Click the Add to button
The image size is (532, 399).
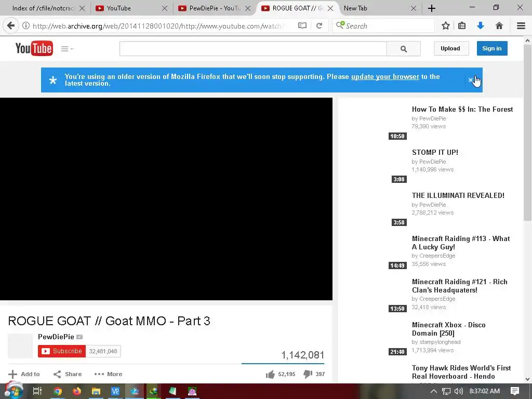pyautogui.click(x=24, y=374)
